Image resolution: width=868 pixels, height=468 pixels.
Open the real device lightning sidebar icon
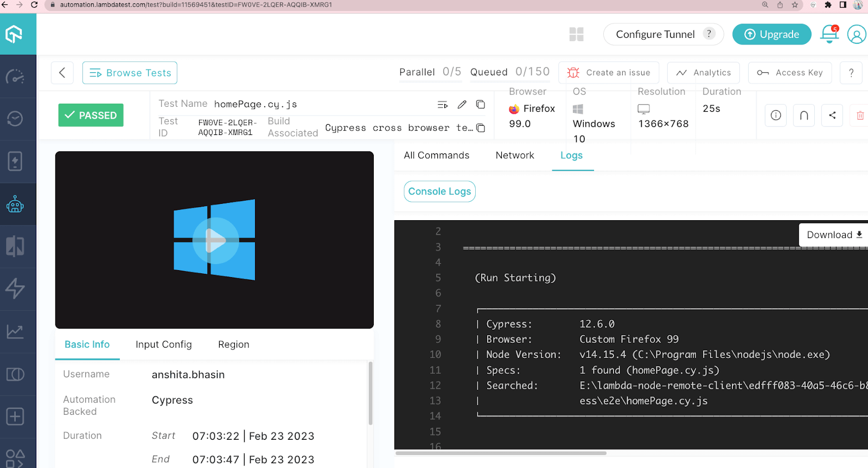[x=15, y=161]
